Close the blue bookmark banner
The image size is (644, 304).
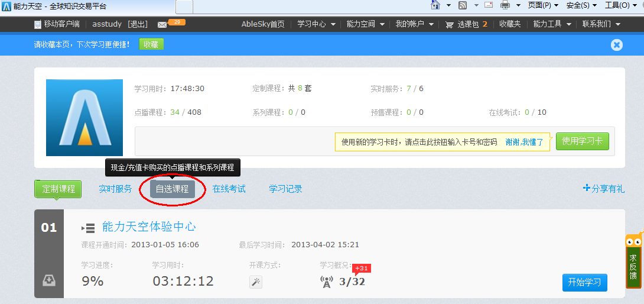(616, 45)
